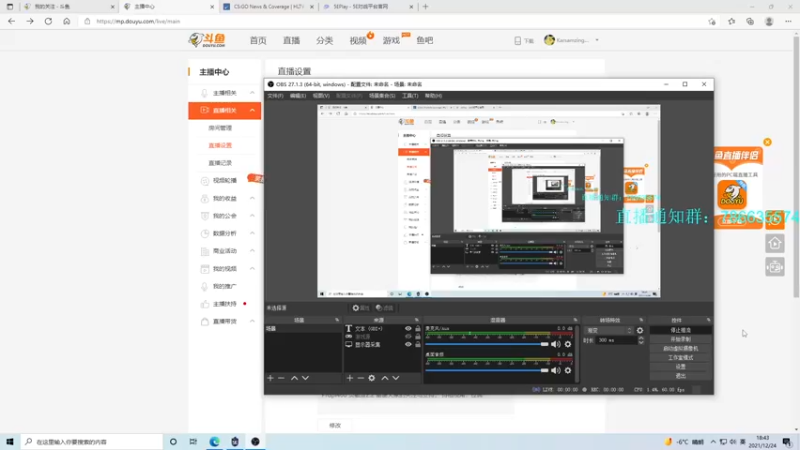Click 停止推流 button in OBS controls

[x=680, y=330]
